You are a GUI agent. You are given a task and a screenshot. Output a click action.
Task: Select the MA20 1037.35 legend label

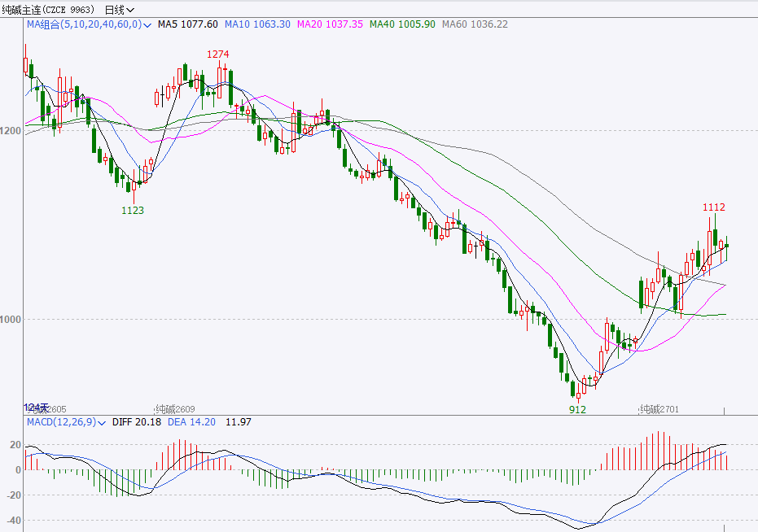click(330, 24)
